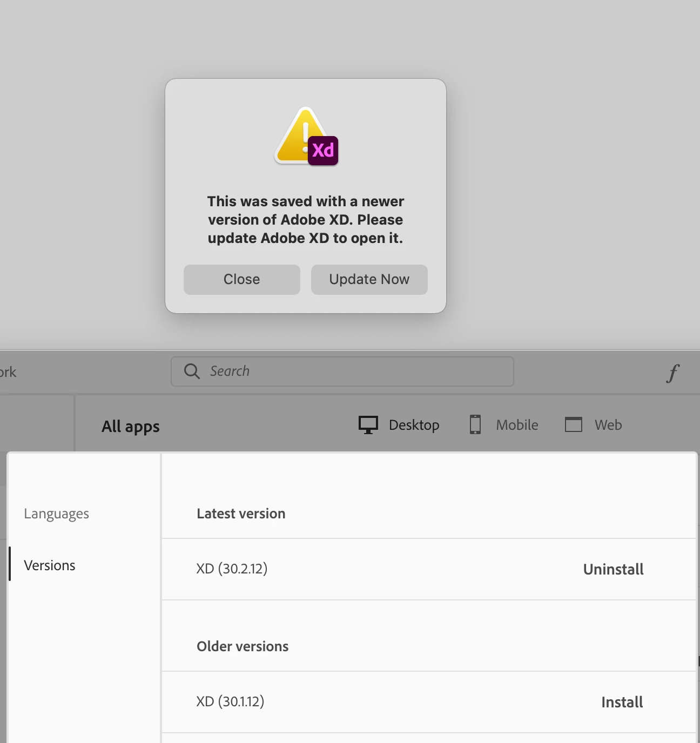This screenshot has width=700, height=743.
Task: Click the All apps heading
Action: 131,427
